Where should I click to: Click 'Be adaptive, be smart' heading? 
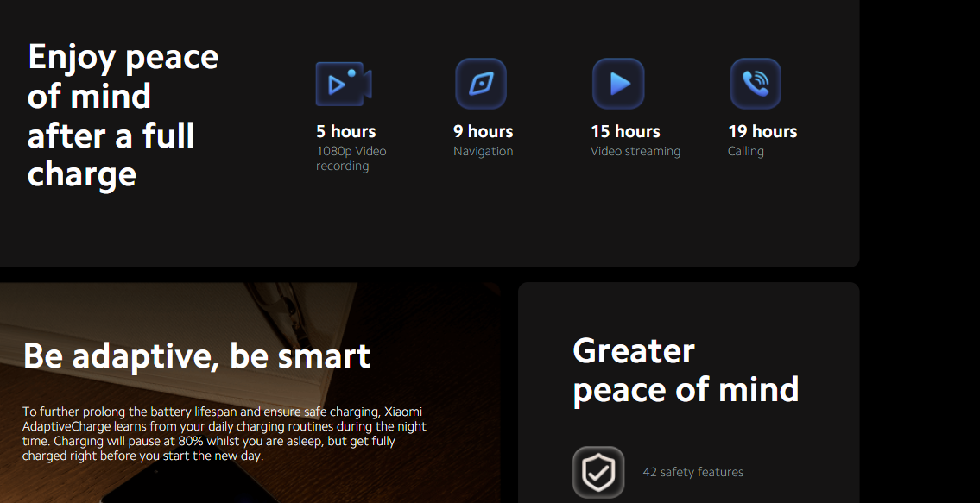pyautogui.click(x=197, y=355)
